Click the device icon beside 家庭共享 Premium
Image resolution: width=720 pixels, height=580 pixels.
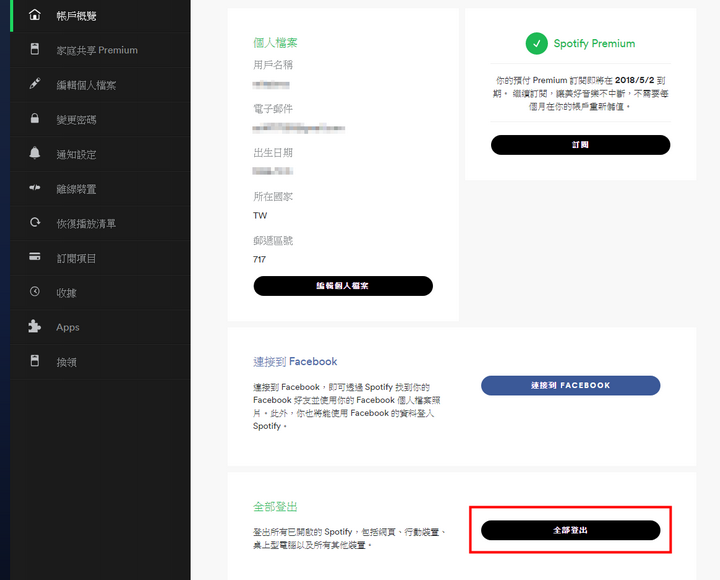point(34,49)
